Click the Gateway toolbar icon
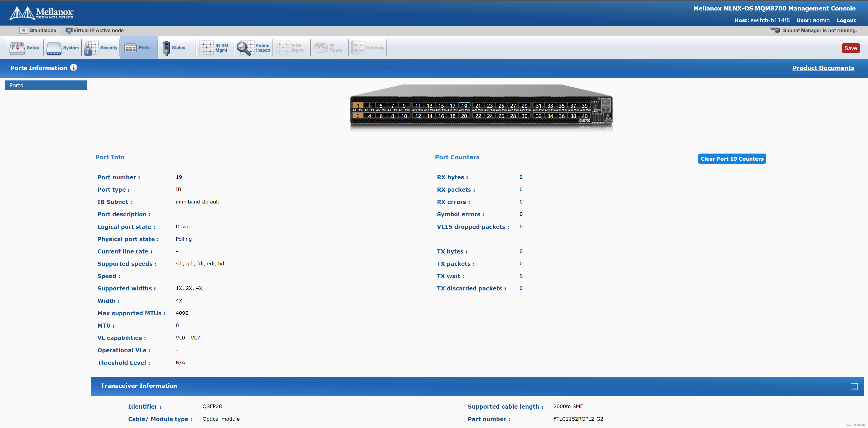 358,48
